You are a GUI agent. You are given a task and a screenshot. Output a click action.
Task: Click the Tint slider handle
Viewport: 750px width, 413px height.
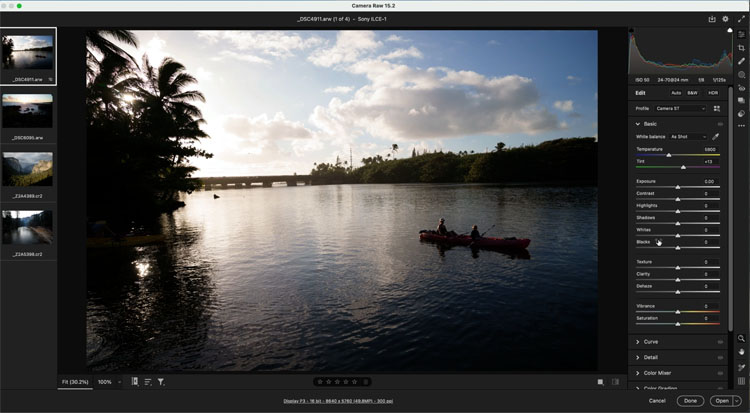coord(683,167)
